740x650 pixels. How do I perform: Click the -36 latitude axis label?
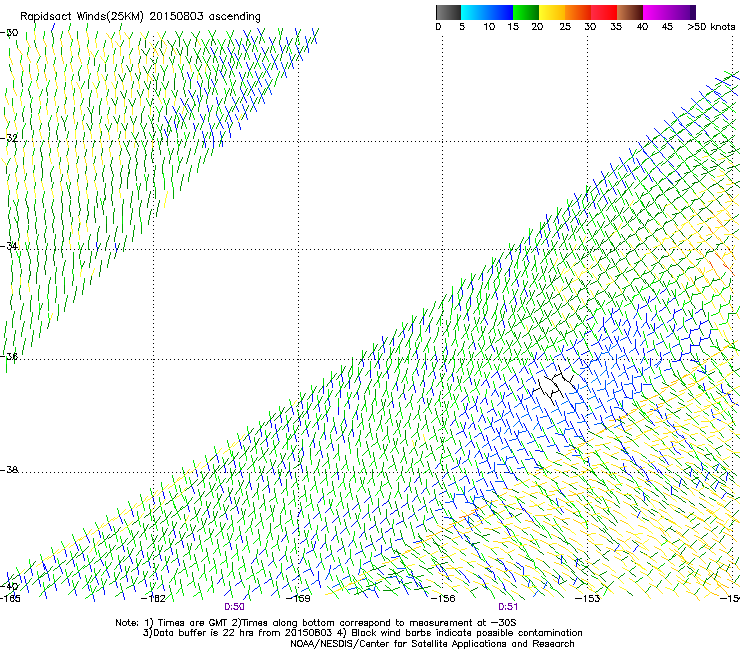click(x=9, y=356)
